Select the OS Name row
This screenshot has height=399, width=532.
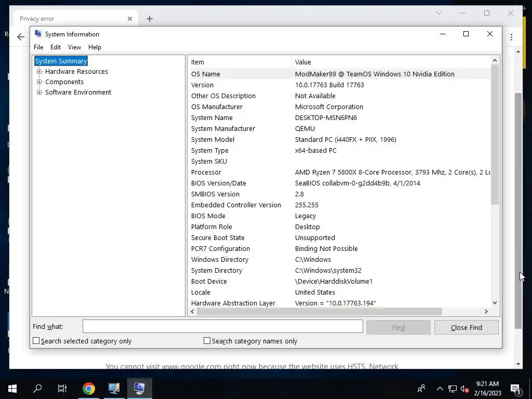[339, 74]
